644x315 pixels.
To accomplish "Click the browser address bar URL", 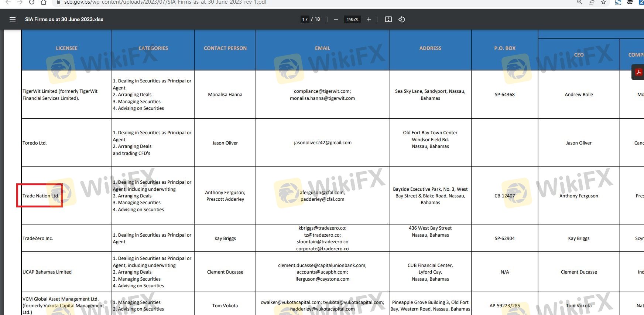I will click(x=165, y=2).
